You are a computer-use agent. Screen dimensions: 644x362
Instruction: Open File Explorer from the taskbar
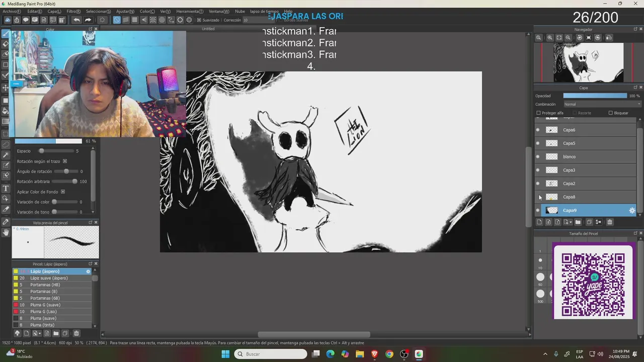[360, 354]
